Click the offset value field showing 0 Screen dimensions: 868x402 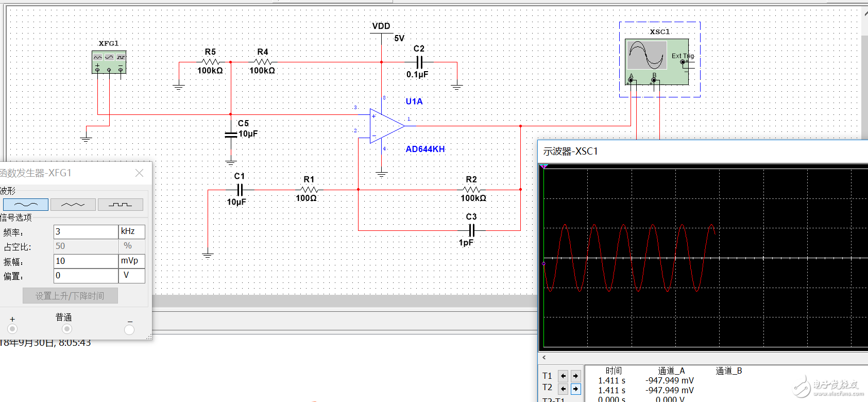click(86, 276)
